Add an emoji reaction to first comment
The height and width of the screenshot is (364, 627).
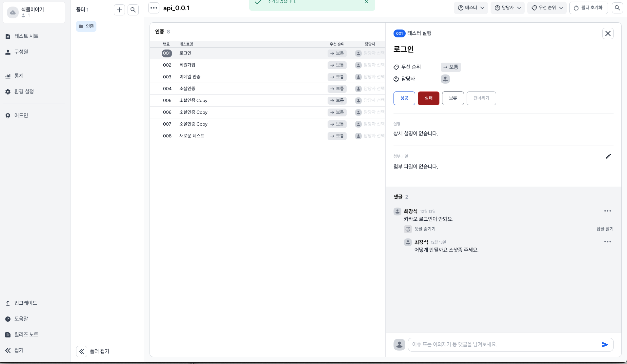coord(408,229)
